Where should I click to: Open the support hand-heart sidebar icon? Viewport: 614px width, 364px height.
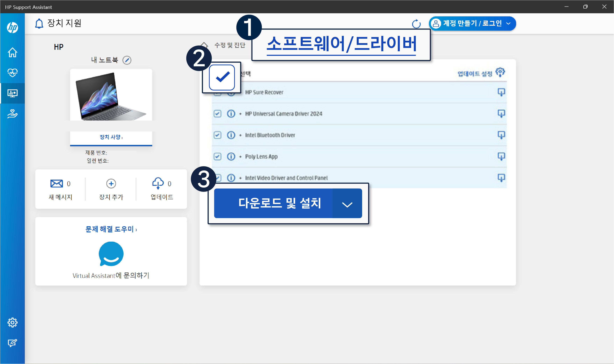[12, 114]
